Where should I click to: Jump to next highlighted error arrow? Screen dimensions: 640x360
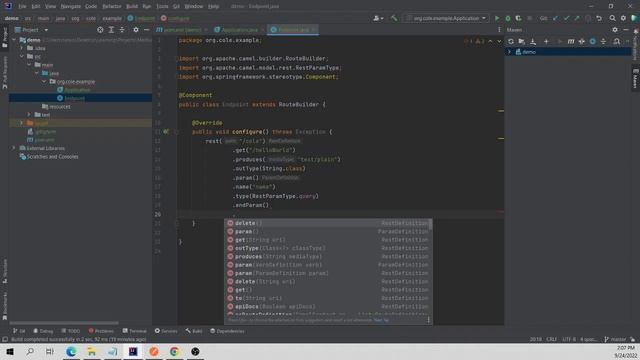point(499,41)
